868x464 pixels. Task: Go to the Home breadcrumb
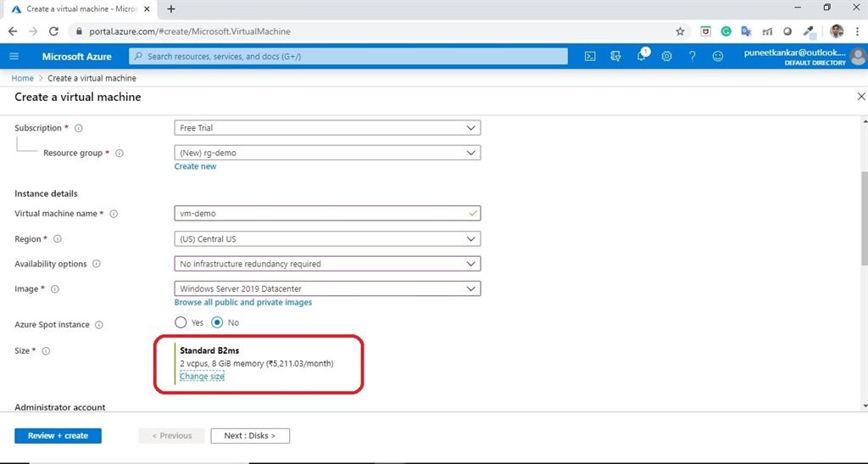point(22,78)
